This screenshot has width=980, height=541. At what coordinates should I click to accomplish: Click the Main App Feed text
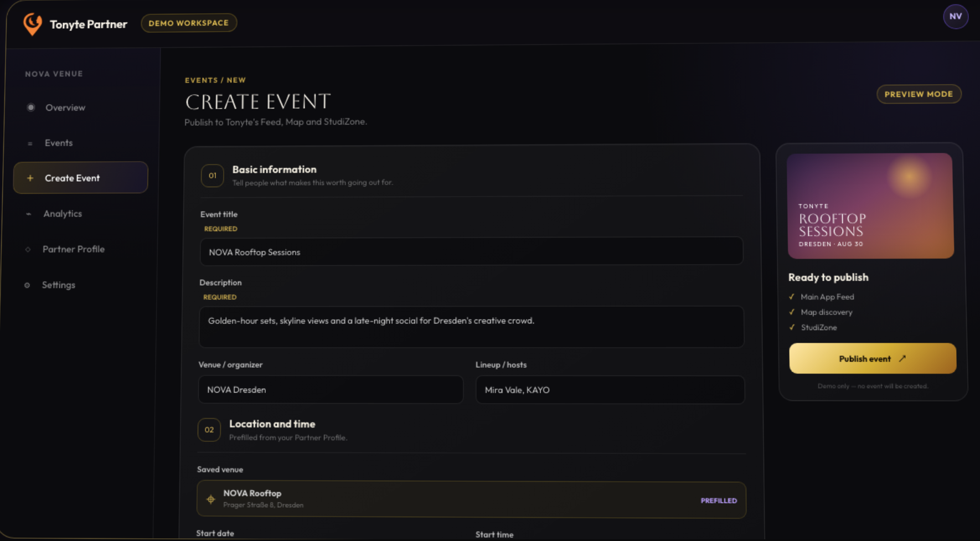[x=827, y=297]
